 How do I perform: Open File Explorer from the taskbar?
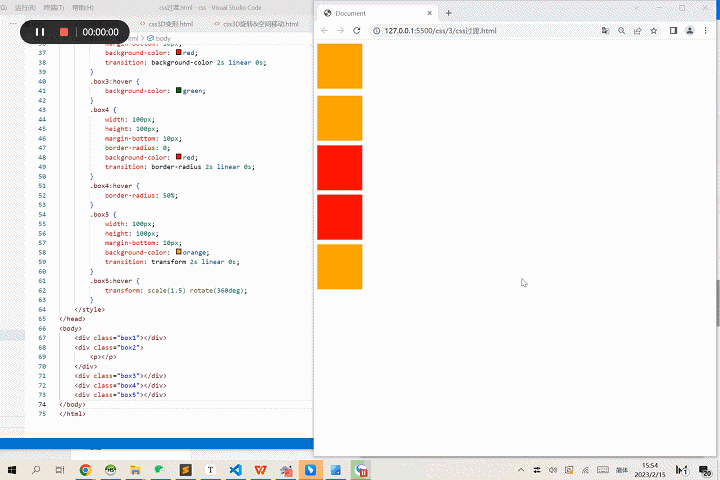pos(135,470)
